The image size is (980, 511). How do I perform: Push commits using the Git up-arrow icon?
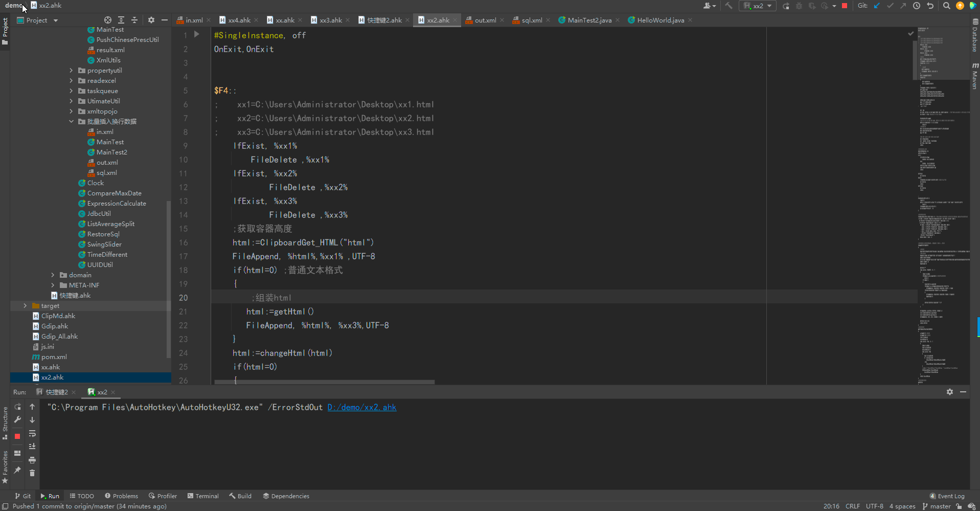click(902, 6)
